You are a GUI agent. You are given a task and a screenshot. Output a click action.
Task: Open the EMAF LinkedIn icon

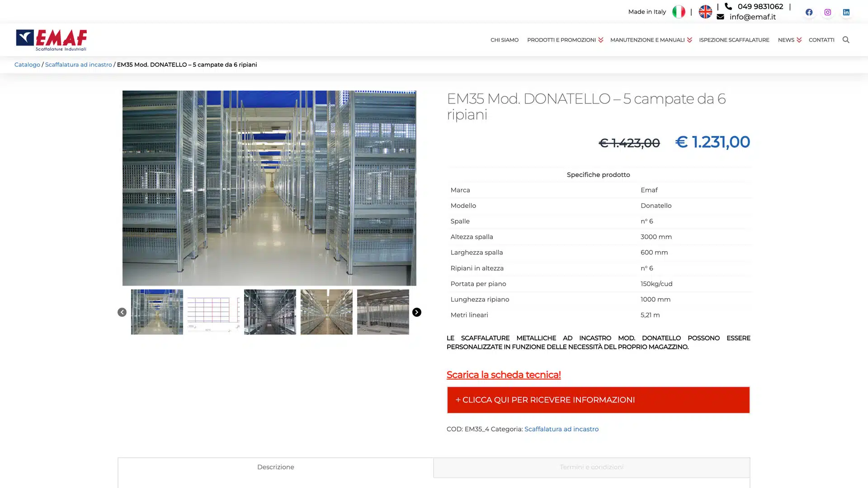846,12
